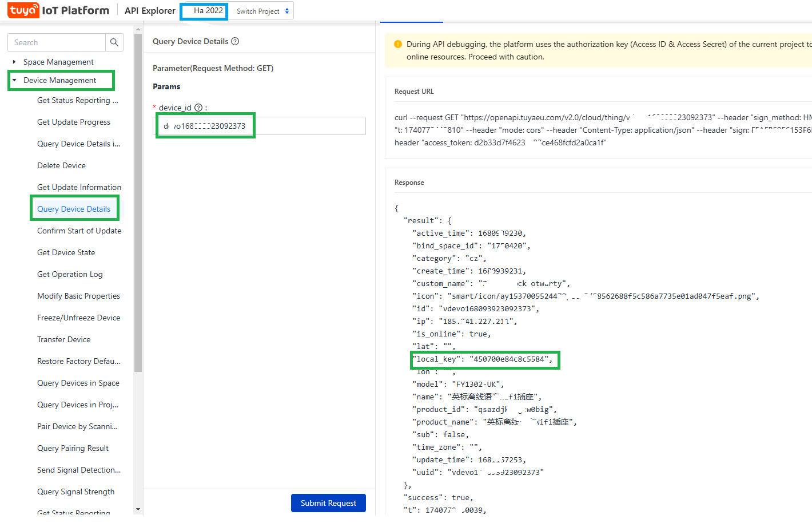Screen dimensions: 812x523
Task: Click help icon beside Query Device Details
Action: click(235, 41)
